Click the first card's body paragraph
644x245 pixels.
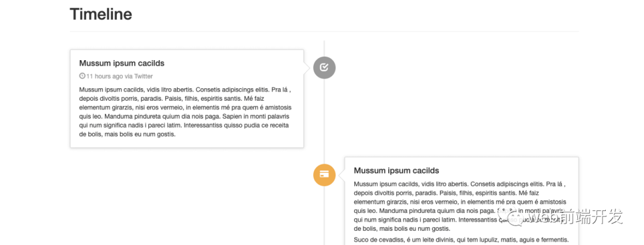[185, 111]
